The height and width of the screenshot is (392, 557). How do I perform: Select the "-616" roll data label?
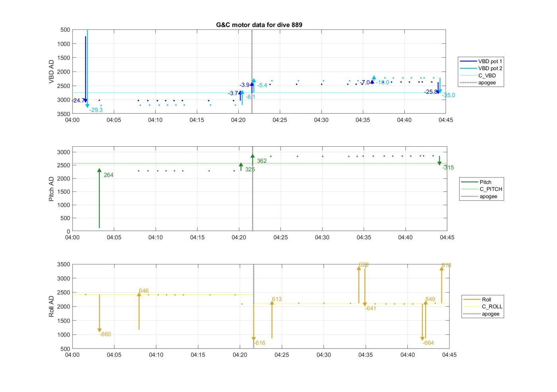point(259,343)
